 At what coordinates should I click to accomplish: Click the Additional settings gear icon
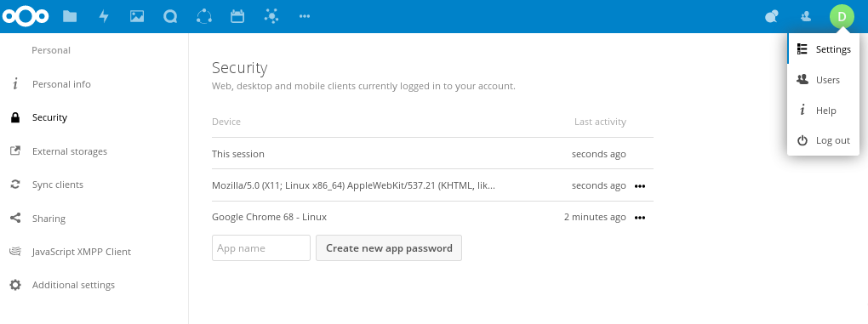[15, 285]
